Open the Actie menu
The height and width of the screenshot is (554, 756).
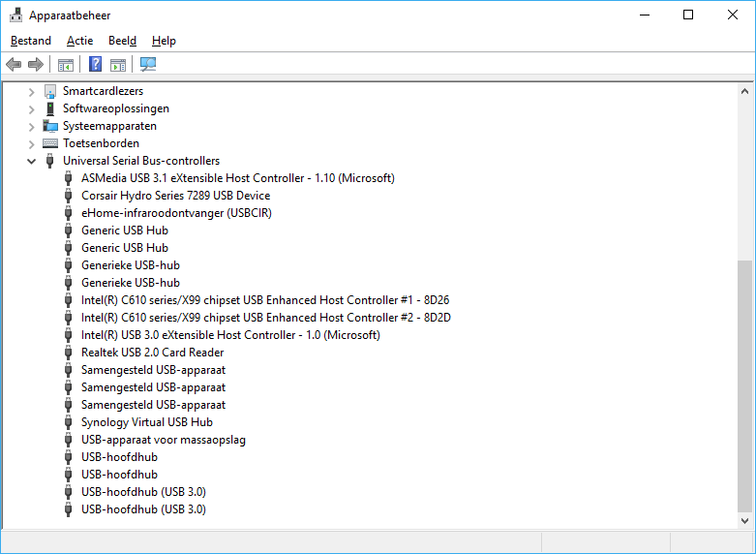pos(80,41)
